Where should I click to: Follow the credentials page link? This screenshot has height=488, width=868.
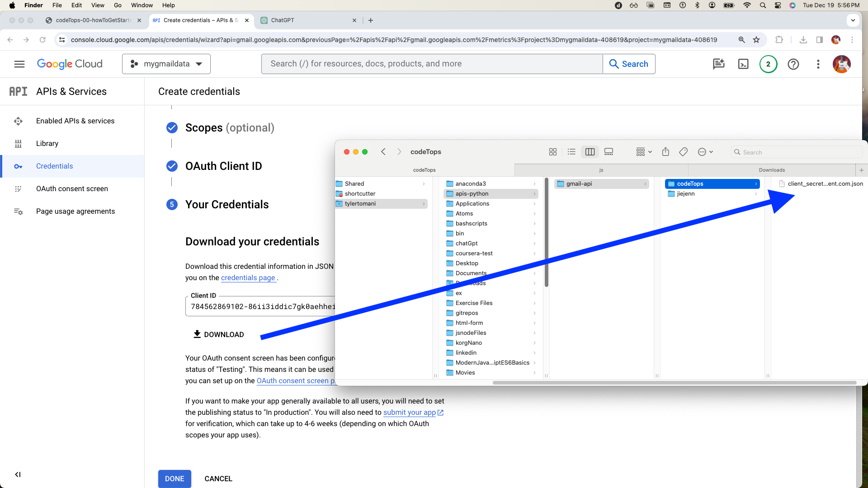click(x=248, y=278)
